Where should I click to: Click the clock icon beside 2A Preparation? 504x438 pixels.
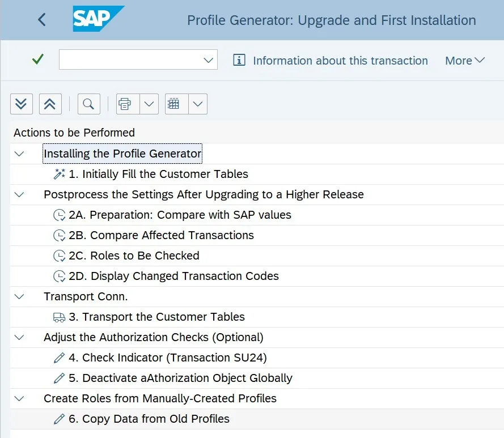pos(60,215)
